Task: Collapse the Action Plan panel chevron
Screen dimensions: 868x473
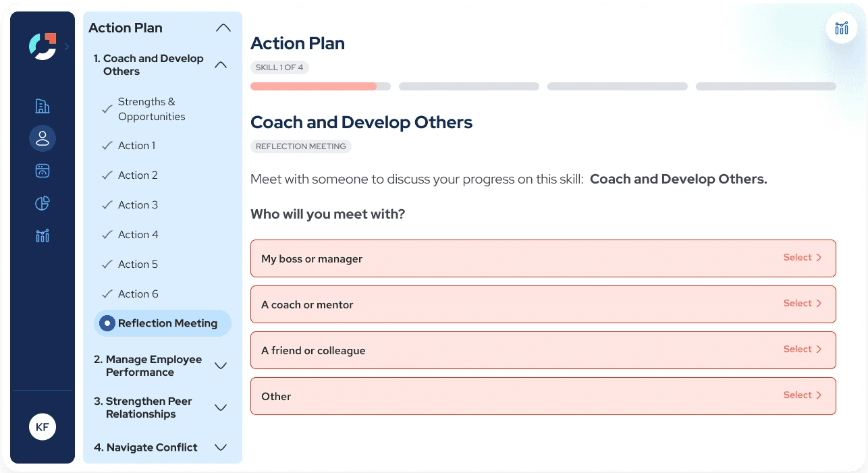Action: 223,28
